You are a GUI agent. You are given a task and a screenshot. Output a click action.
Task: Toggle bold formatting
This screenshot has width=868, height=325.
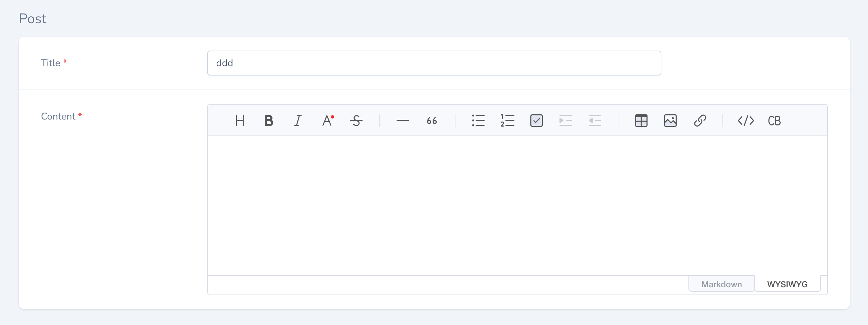click(269, 121)
